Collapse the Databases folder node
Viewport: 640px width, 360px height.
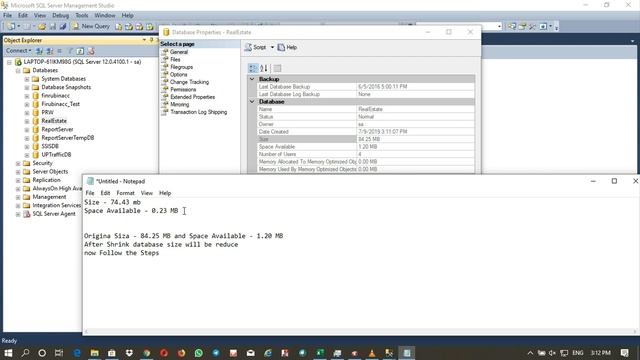[x=18, y=71]
